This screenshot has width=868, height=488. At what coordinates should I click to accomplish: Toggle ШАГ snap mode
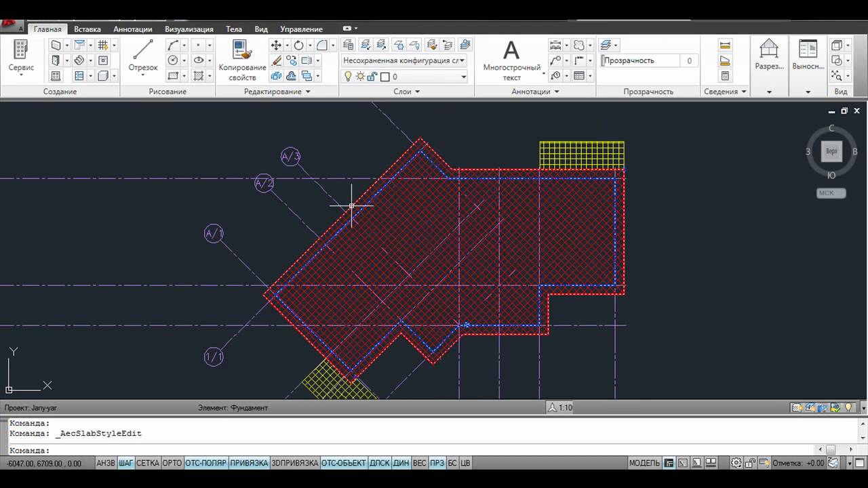(x=126, y=463)
